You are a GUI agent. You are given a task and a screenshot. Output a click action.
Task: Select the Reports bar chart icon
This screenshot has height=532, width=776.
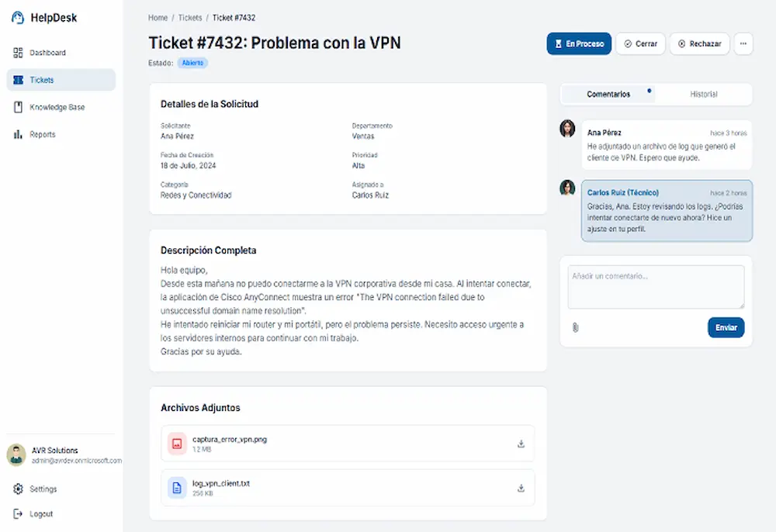coord(17,133)
